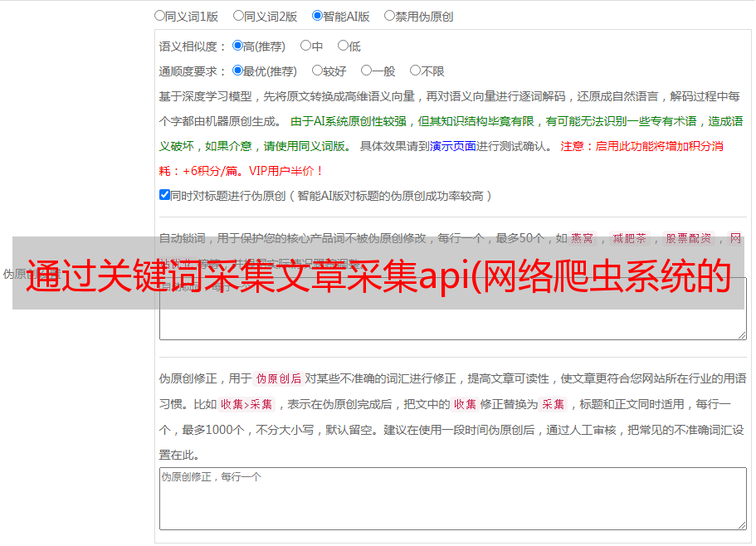756x546 pixels.
Task: Click the 伪原创后 highlighted tag
Action: [x=278, y=378]
